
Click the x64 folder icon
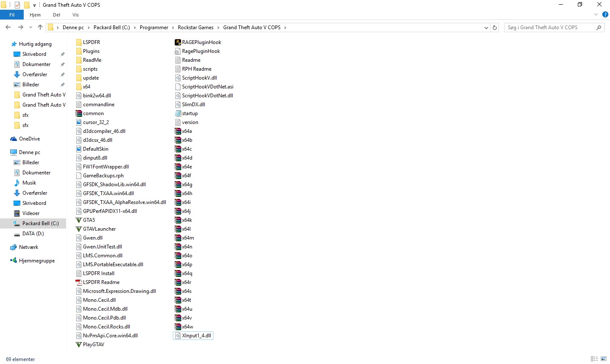tap(79, 87)
